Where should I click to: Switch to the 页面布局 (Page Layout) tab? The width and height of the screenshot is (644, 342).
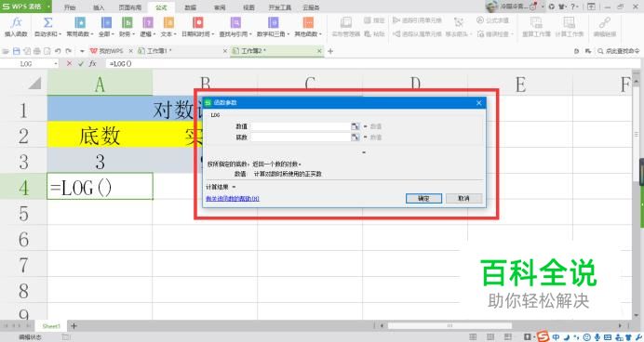coord(129,7)
